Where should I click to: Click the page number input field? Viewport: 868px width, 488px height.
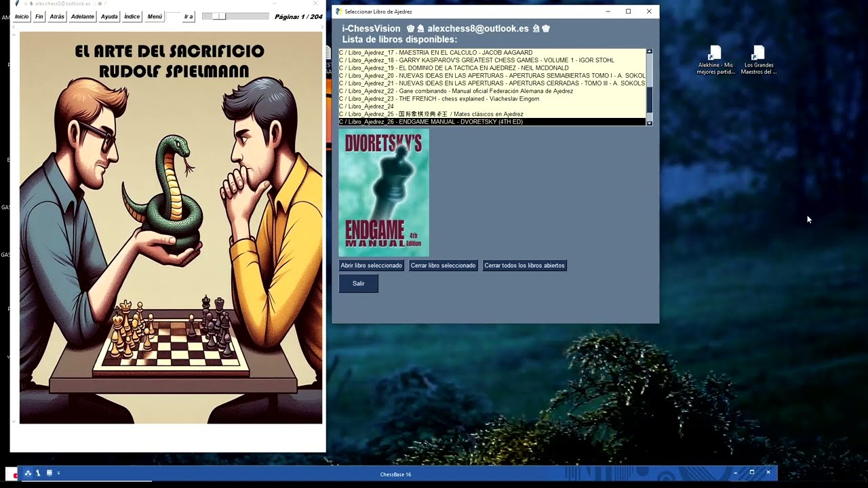(174, 16)
